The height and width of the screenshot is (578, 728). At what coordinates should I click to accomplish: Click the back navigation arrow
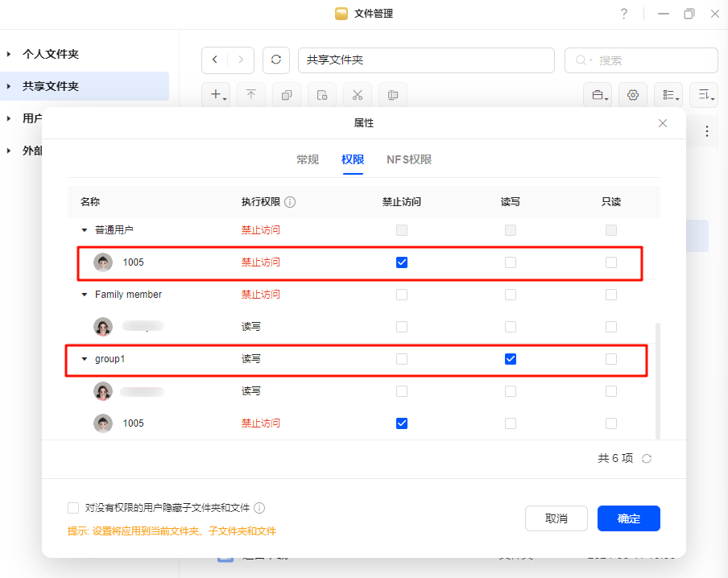[x=215, y=60]
